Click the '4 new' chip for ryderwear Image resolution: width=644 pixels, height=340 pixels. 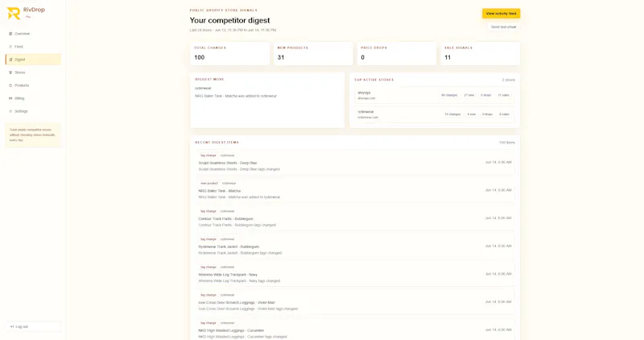coord(472,114)
